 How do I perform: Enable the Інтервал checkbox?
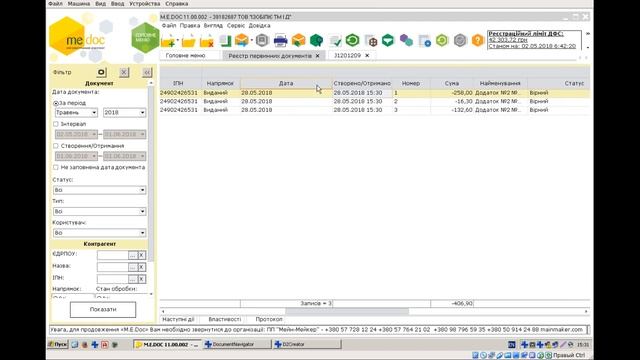click(56, 124)
